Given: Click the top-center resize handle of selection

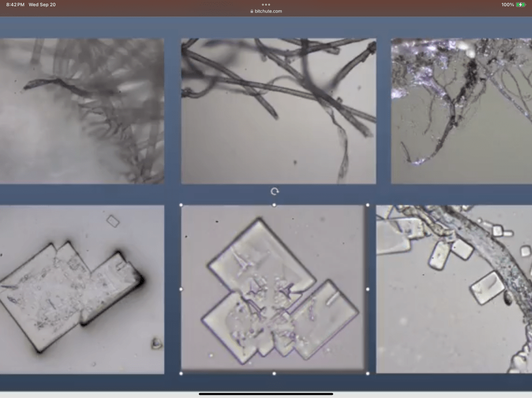Looking at the screenshot, I should (274, 205).
